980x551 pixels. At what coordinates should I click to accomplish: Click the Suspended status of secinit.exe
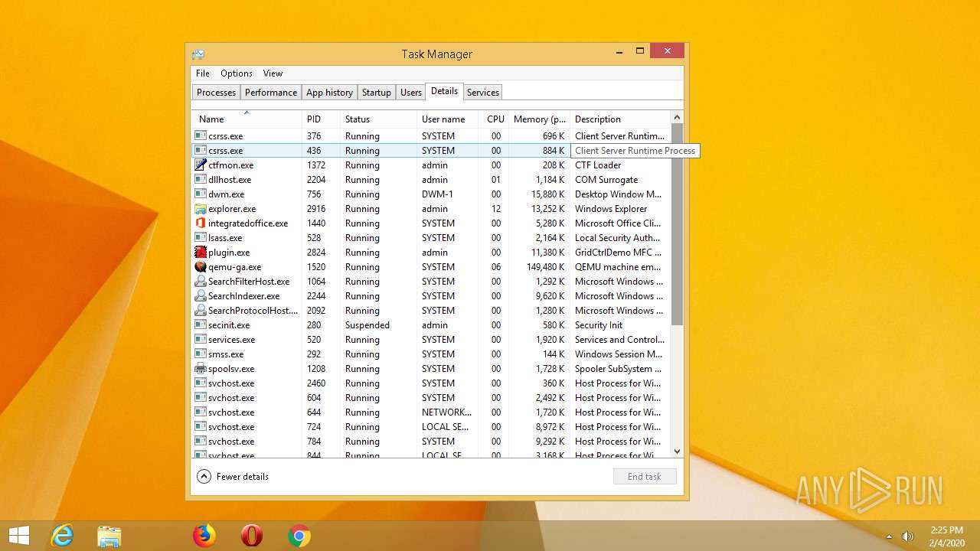(367, 324)
